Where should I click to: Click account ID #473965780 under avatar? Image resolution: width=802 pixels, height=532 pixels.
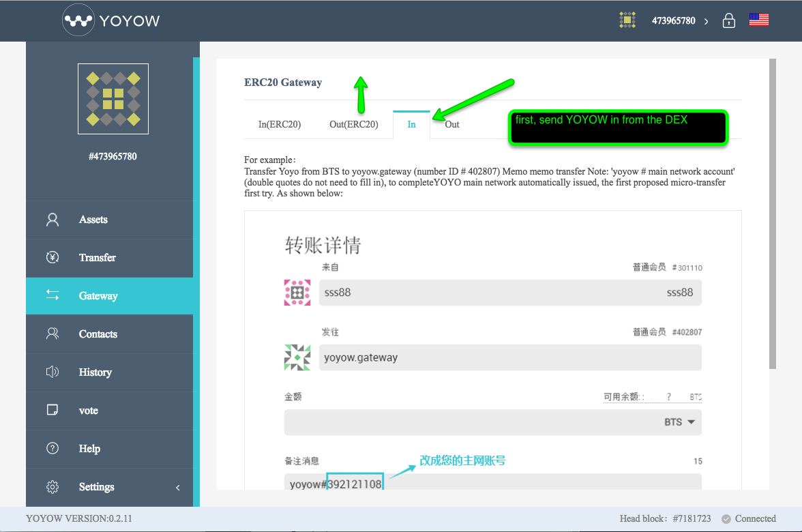pyautogui.click(x=113, y=156)
